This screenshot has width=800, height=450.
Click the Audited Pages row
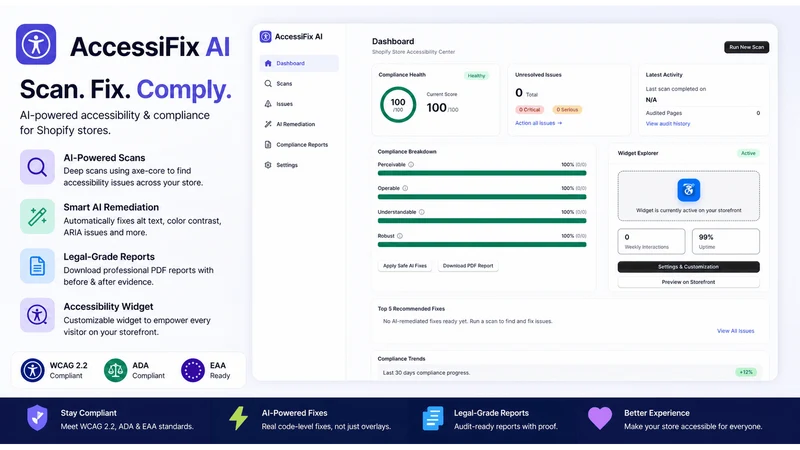pyautogui.click(x=703, y=113)
